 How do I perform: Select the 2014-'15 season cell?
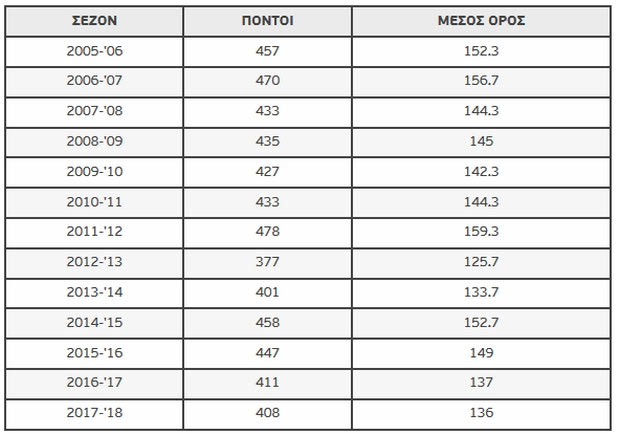[94, 323]
